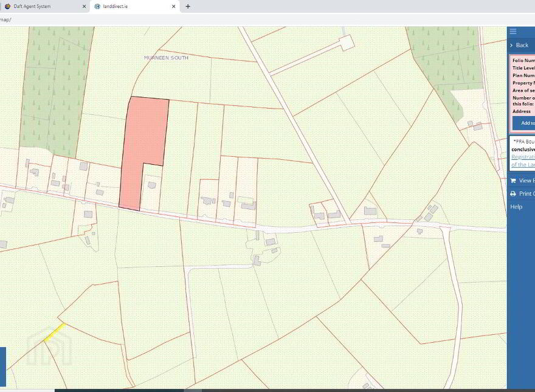Click the Title Level label
The image size is (535, 392).
coord(523,68)
